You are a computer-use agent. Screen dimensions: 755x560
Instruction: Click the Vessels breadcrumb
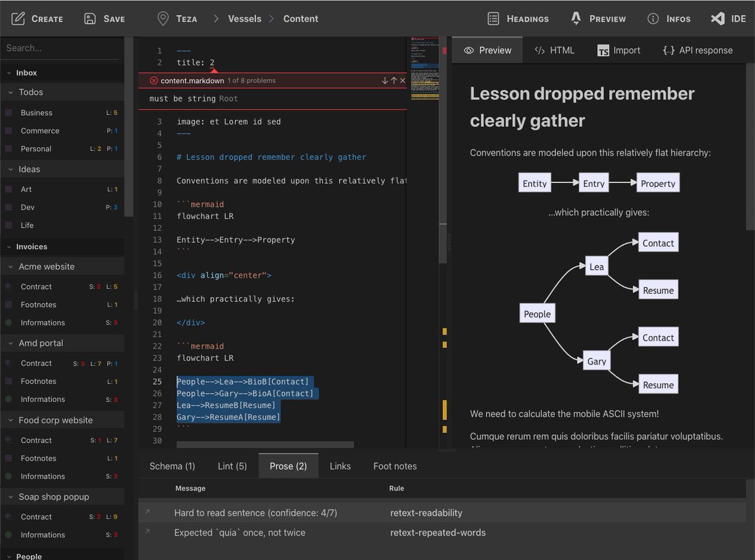tap(244, 19)
